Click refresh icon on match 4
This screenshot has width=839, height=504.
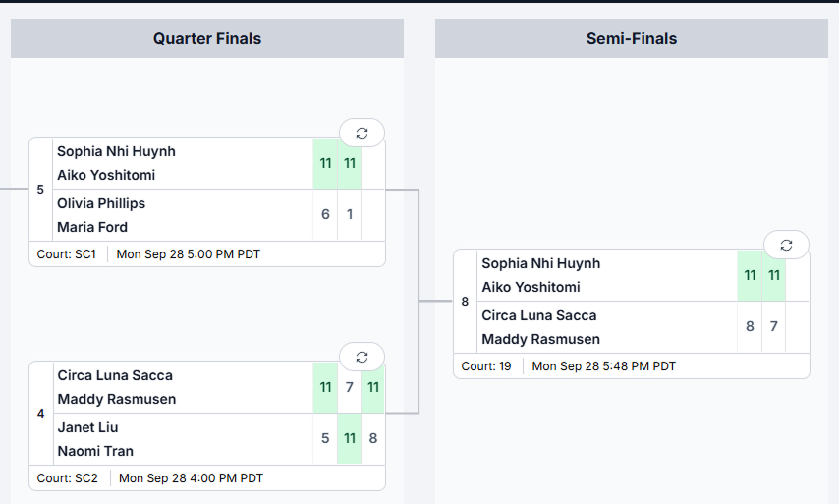[x=363, y=357]
